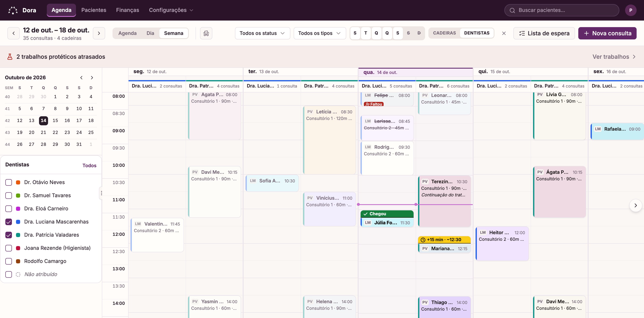Image resolution: width=644 pixels, height=318 pixels.
Task: Check Joana Rezende (Higienista) checkbox
Action: [9, 248]
